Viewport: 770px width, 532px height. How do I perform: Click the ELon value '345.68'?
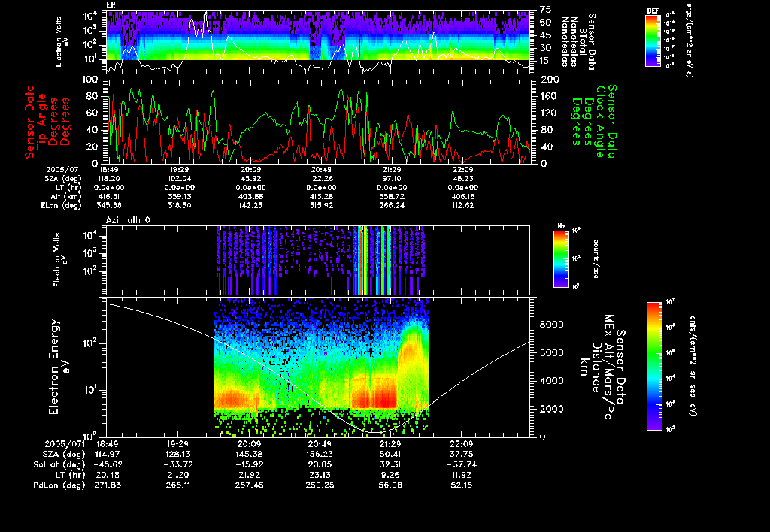coord(111,206)
